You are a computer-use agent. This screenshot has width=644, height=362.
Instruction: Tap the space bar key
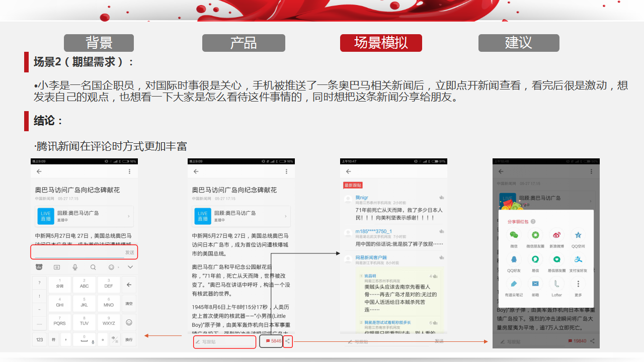(85, 340)
